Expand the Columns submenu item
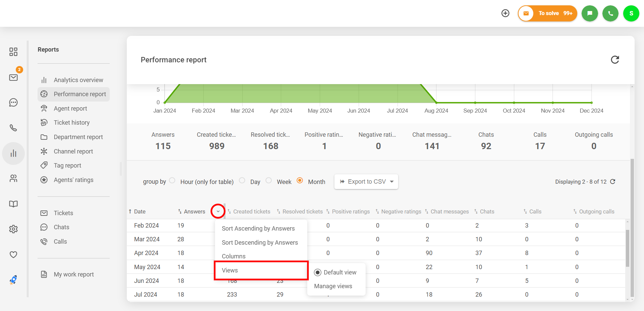The width and height of the screenshot is (644, 311). coord(234,256)
